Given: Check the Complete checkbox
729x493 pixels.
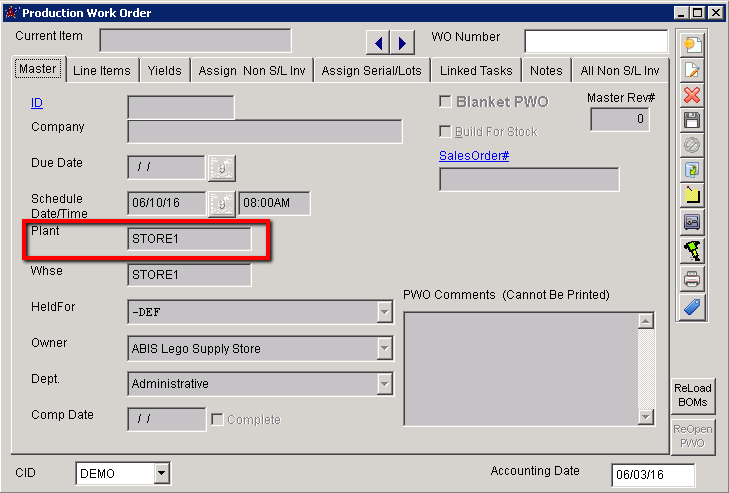Looking at the screenshot, I should [217, 419].
